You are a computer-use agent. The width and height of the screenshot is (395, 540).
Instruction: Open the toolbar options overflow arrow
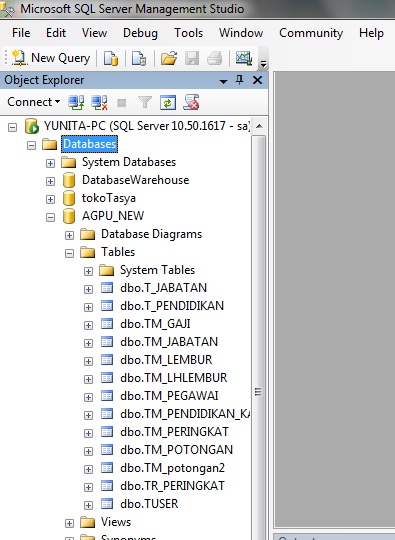point(263,64)
